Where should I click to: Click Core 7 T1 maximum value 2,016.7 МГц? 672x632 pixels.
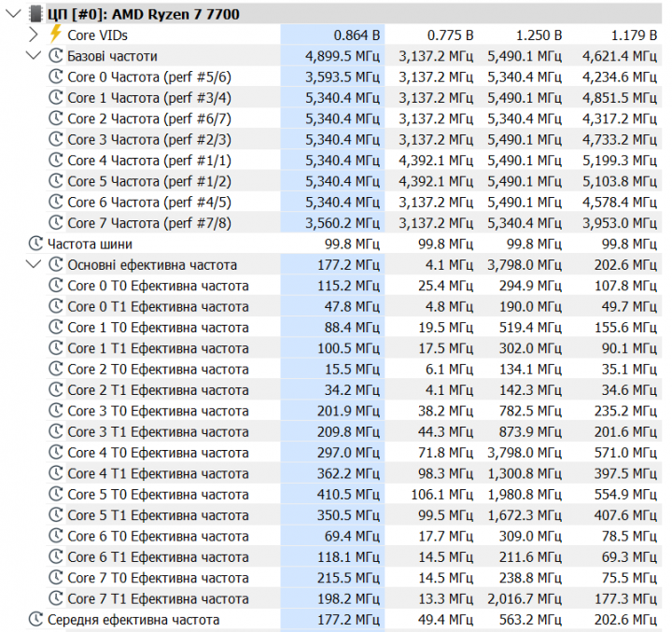525,598
